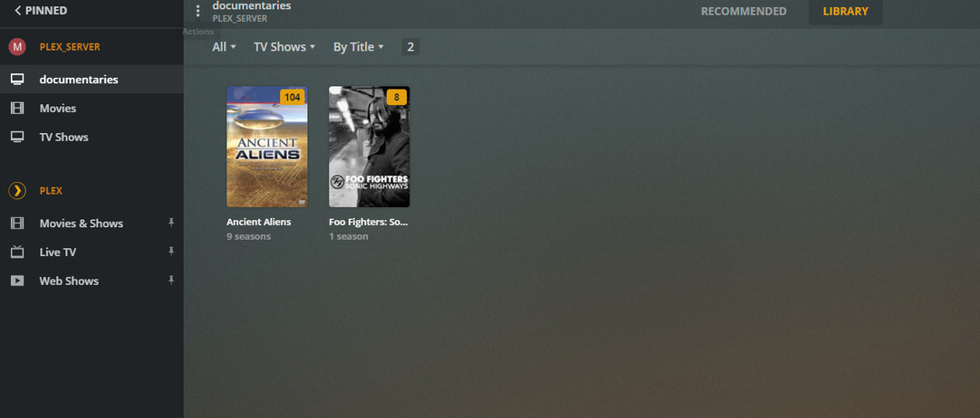Click the '1 season' text under Foo Fighters

348,236
